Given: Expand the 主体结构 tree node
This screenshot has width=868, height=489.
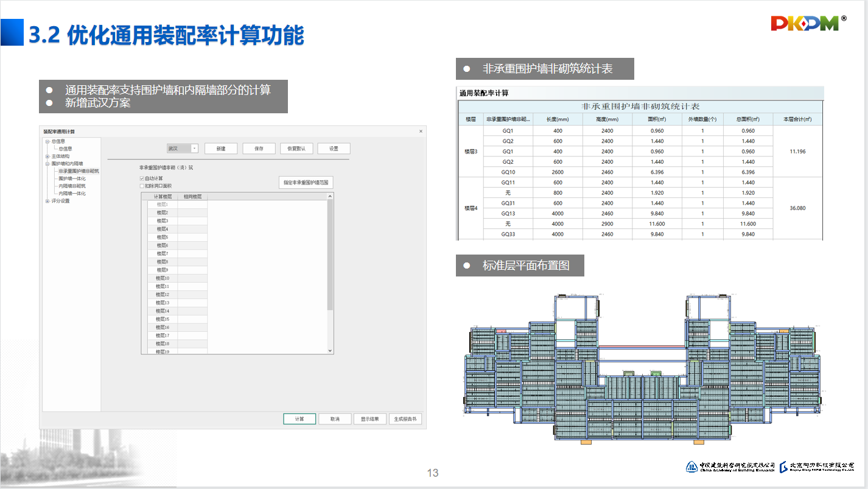Looking at the screenshot, I should 46,157.
